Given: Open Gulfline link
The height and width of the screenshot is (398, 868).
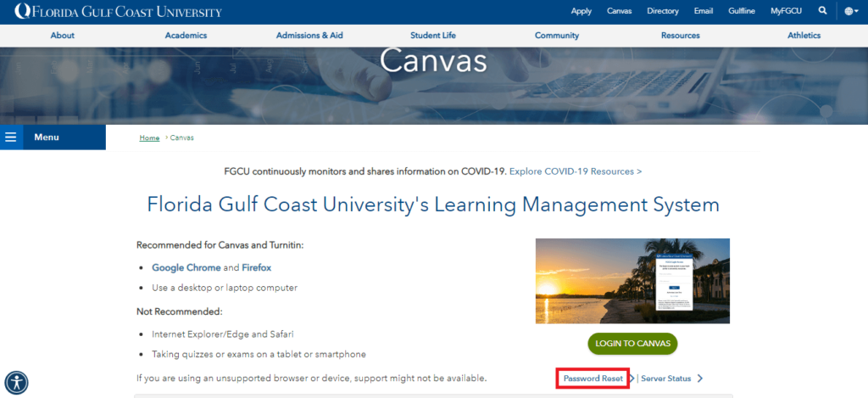Looking at the screenshot, I should 742,11.
